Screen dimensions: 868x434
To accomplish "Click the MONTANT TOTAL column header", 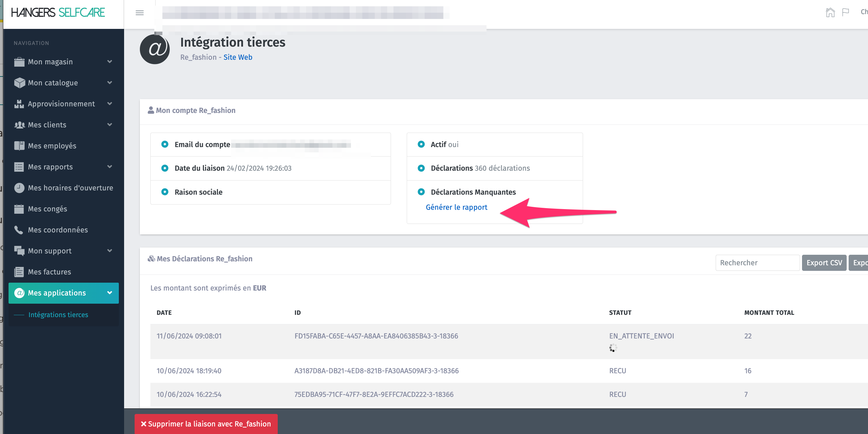I will coord(769,313).
